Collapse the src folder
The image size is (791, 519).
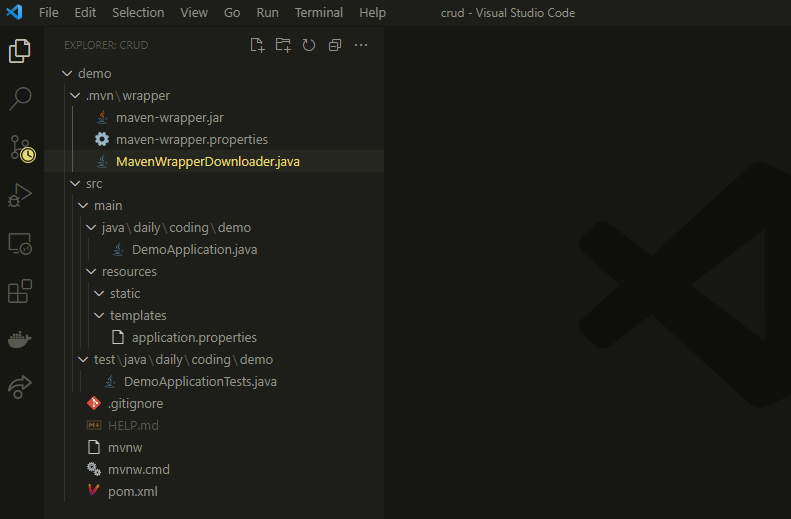[75, 184]
